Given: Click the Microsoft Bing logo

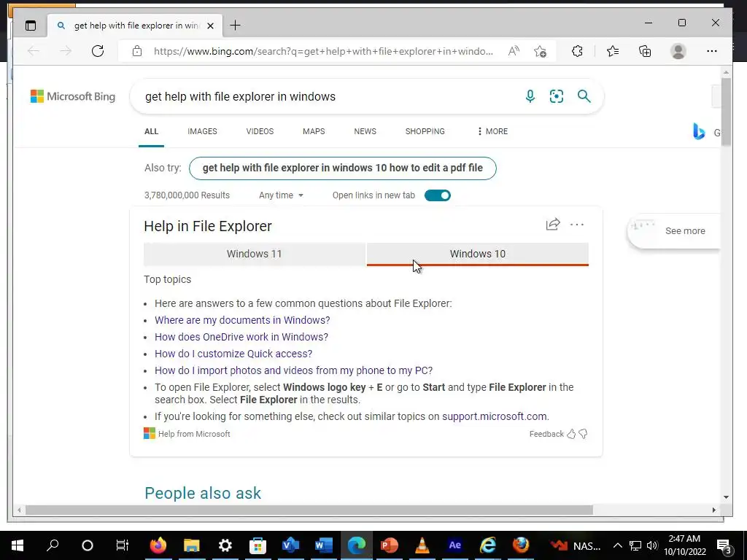Looking at the screenshot, I should pos(73,96).
